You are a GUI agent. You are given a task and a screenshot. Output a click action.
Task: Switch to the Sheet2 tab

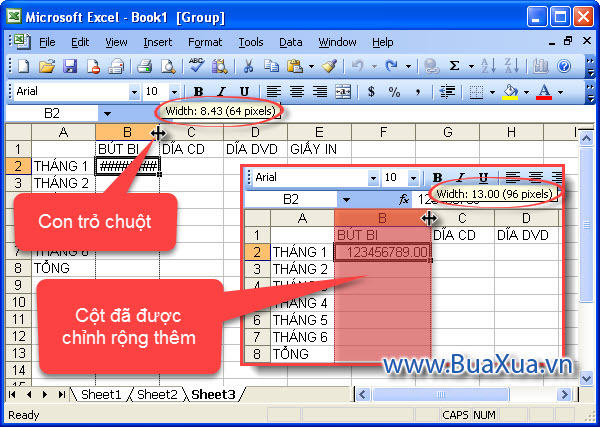tap(157, 394)
